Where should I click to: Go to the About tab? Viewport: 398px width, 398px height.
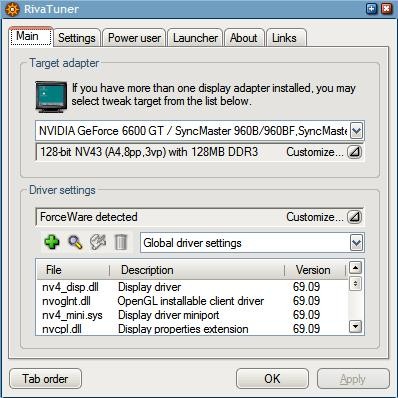click(244, 38)
